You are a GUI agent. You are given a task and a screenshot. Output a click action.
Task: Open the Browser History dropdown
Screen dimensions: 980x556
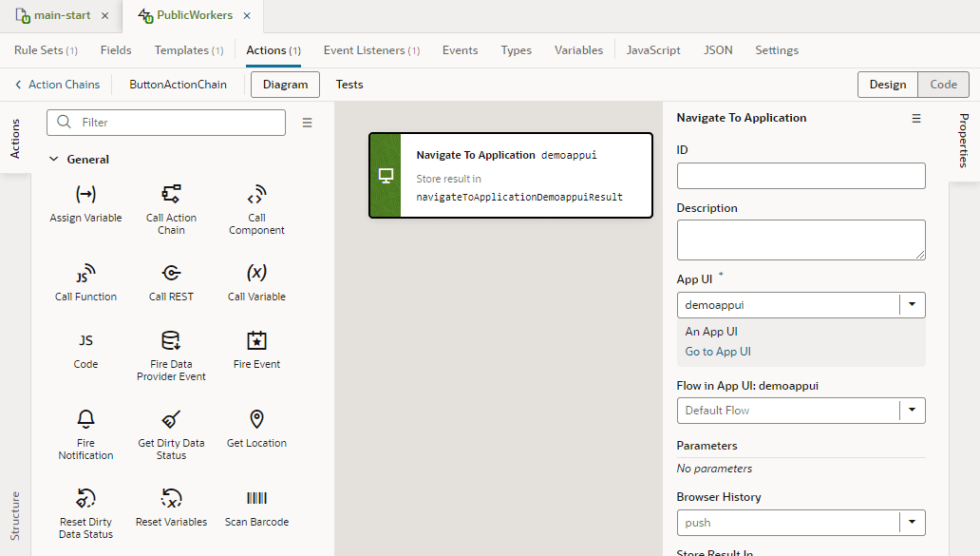911,522
